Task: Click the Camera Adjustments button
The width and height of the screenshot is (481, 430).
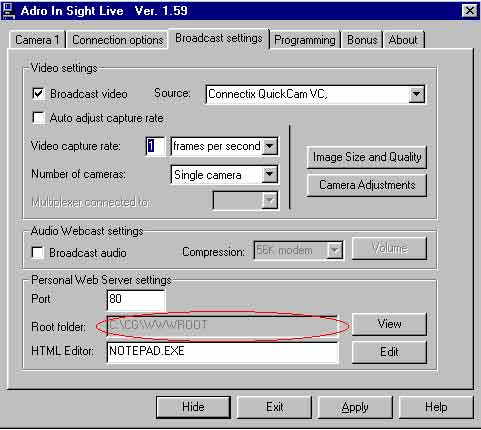Action: (x=367, y=185)
